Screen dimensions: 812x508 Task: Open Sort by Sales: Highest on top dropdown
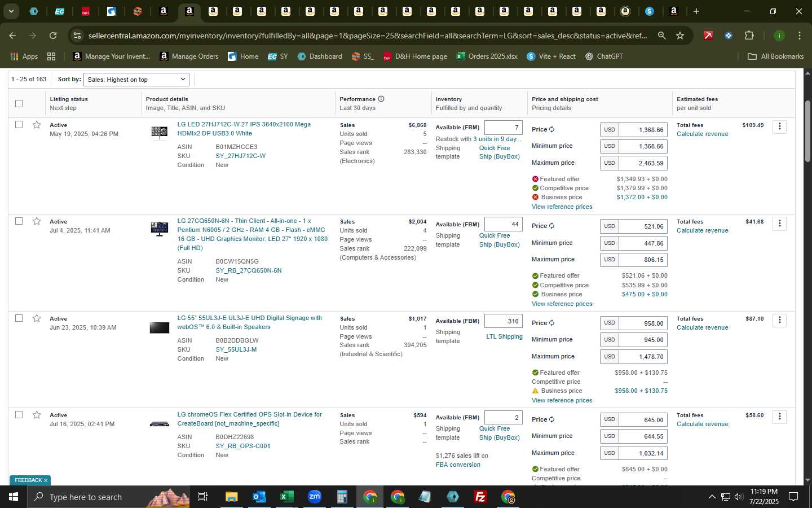coord(136,80)
